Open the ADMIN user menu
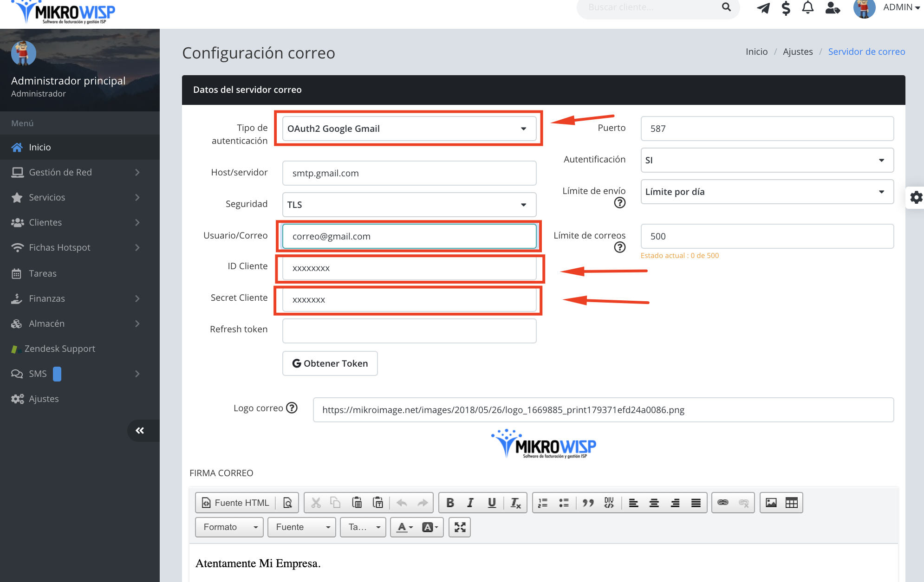The width and height of the screenshot is (924, 582). point(901,7)
